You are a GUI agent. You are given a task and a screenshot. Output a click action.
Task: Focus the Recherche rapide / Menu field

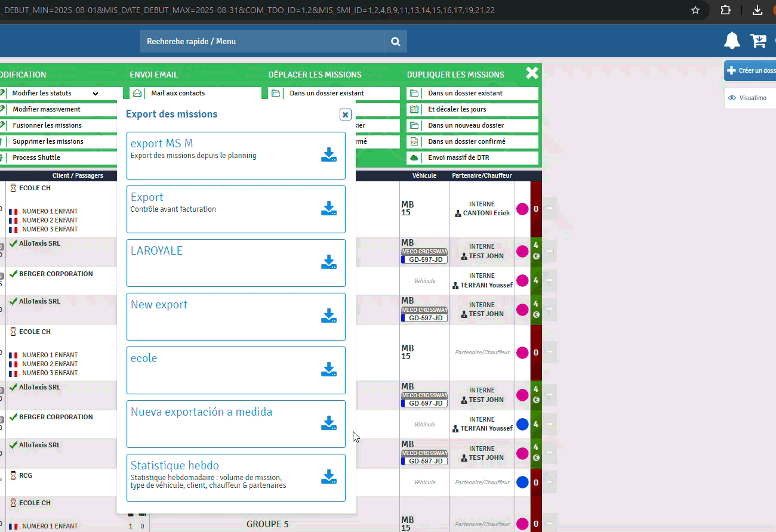(261, 42)
